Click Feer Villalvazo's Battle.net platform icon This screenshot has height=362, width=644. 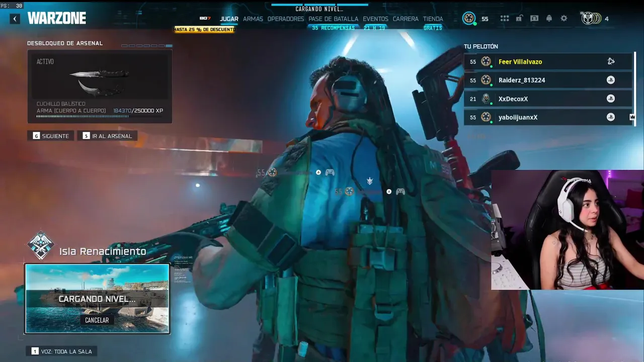pos(611,61)
